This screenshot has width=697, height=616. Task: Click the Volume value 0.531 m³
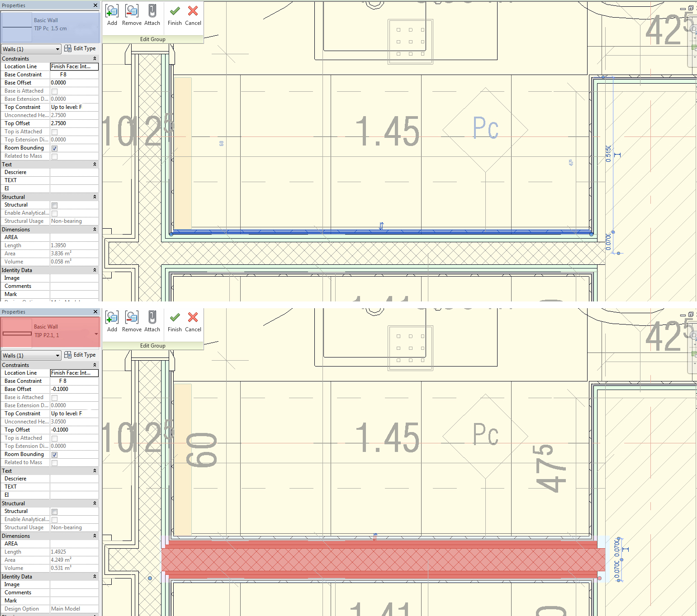74,568
